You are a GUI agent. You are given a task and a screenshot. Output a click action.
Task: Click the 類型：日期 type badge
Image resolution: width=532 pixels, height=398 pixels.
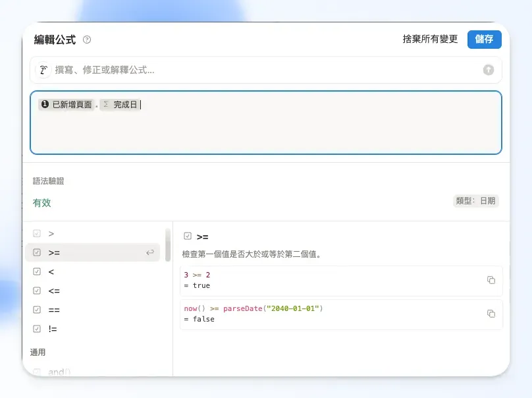[x=475, y=201]
